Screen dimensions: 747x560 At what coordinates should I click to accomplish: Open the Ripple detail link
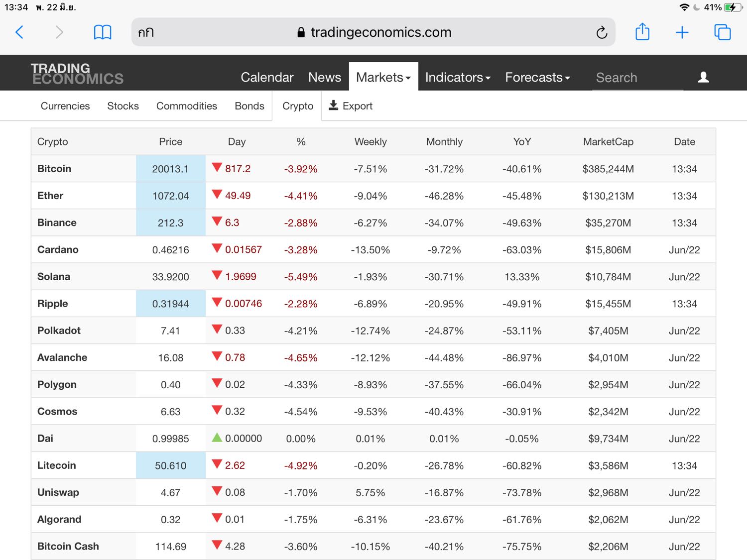click(x=52, y=304)
